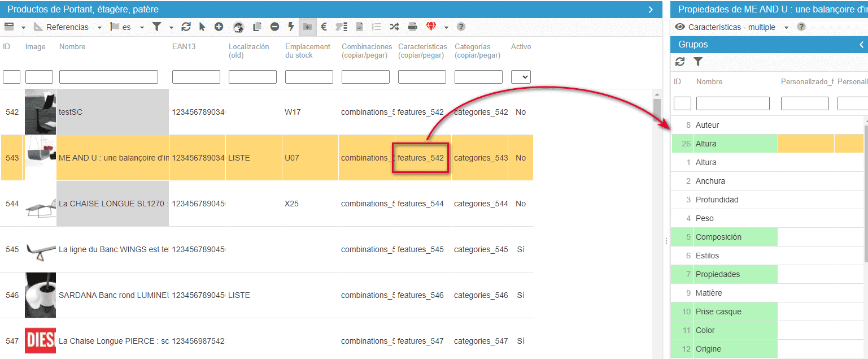
Task: Open the es language dropdown
Action: 142,27
